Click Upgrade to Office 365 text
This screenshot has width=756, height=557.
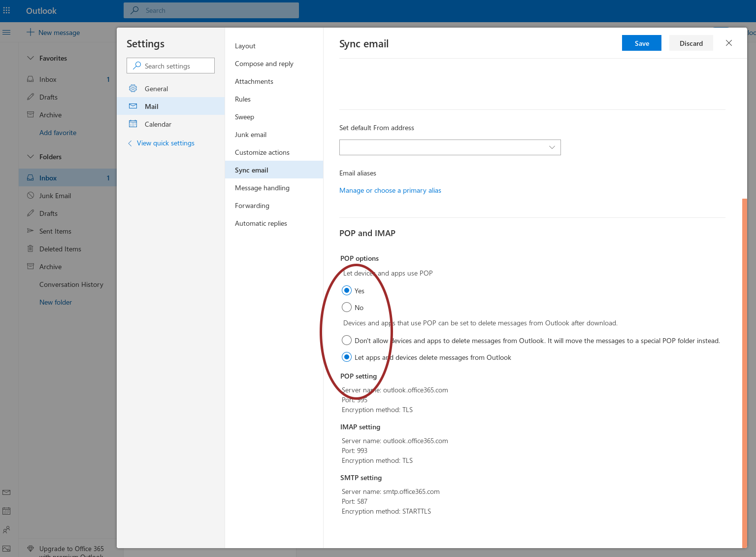(71, 549)
